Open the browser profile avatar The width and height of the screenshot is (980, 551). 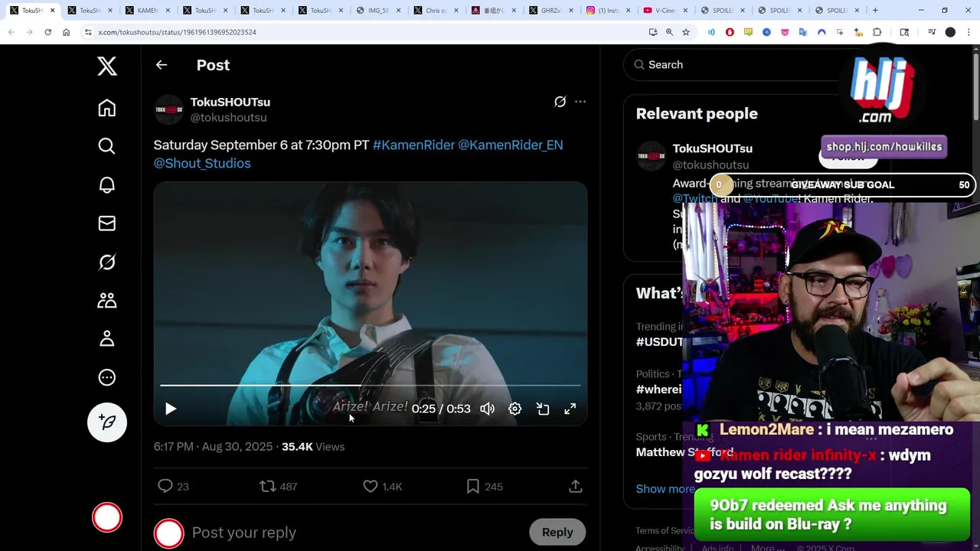pyautogui.click(x=950, y=32)
